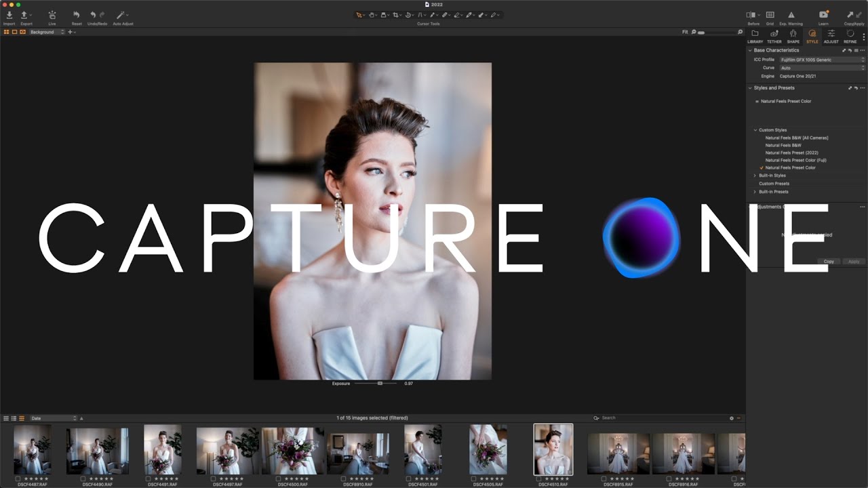Open the Refine tool tab
868x488 pixels.
pos(850,37)
